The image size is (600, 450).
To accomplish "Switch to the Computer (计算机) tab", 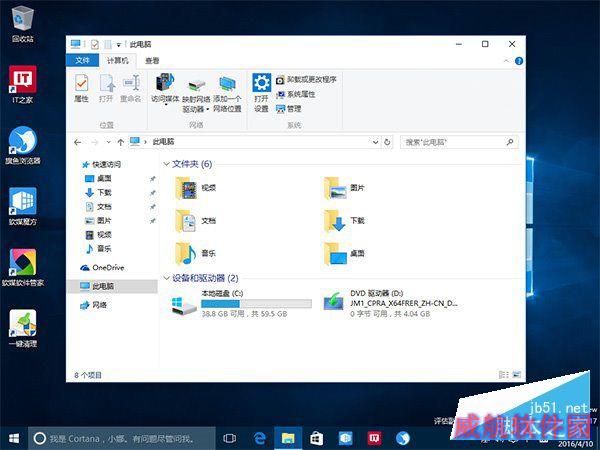I will pos(117,60).
